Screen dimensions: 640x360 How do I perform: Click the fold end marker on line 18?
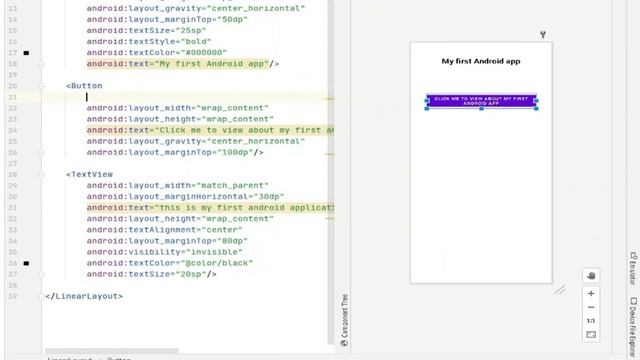(42, 64)
